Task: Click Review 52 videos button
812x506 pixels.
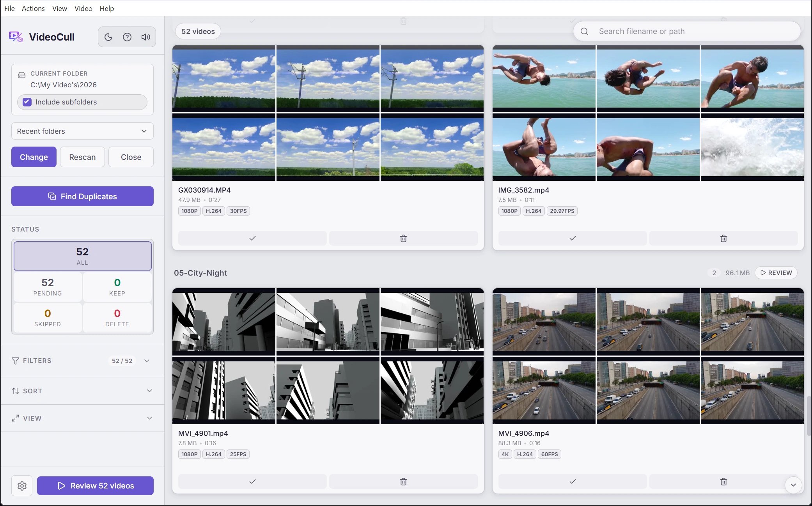Action: click(x=95, y=486)
